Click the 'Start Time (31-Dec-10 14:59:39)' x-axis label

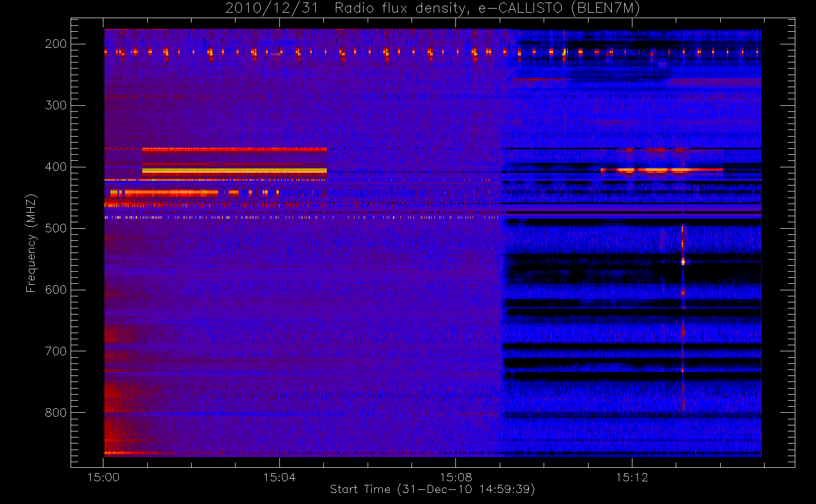tap(432, 489)
